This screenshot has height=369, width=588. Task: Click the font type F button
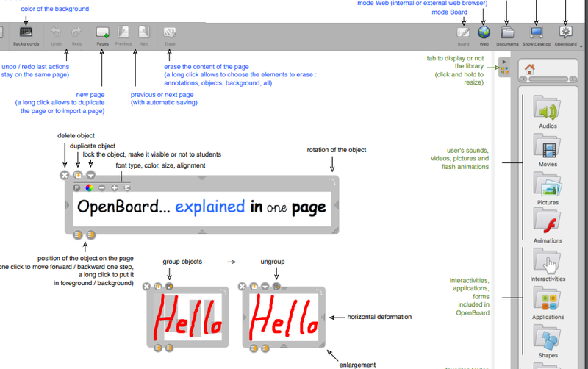point(77,188)
